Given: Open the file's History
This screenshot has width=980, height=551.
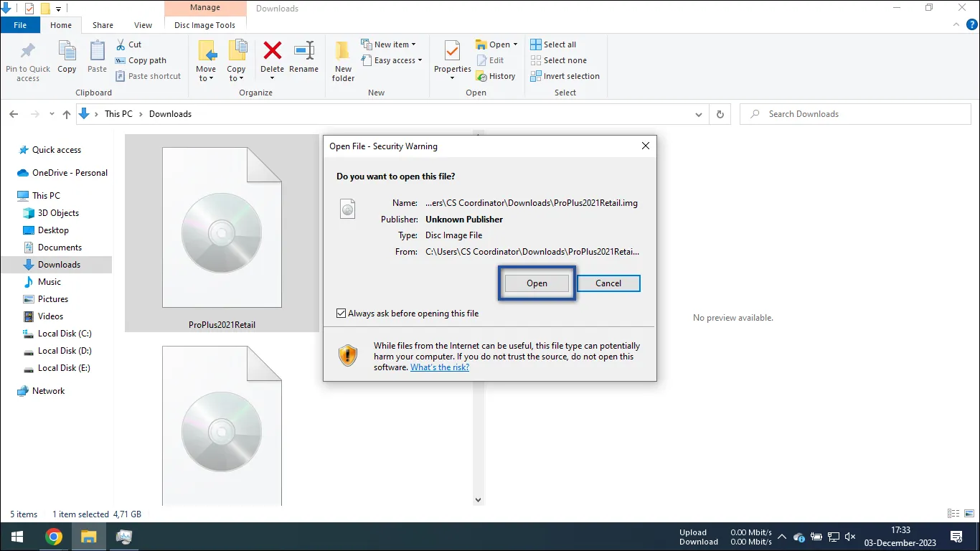Looking at the screenshot, I should click(x=496, y=76).
